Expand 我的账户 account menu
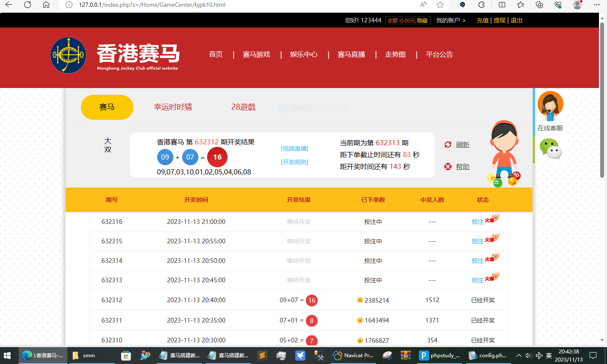 [x=451, y=20]
